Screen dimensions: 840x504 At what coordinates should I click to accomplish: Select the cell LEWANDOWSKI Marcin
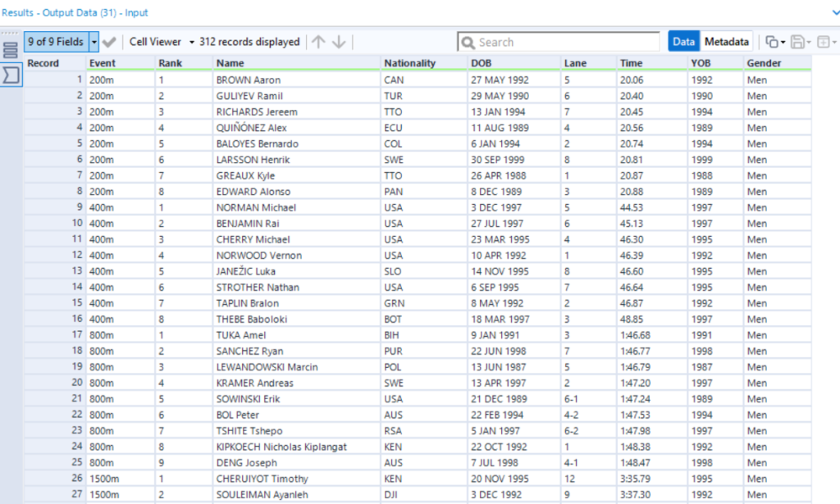297,367
